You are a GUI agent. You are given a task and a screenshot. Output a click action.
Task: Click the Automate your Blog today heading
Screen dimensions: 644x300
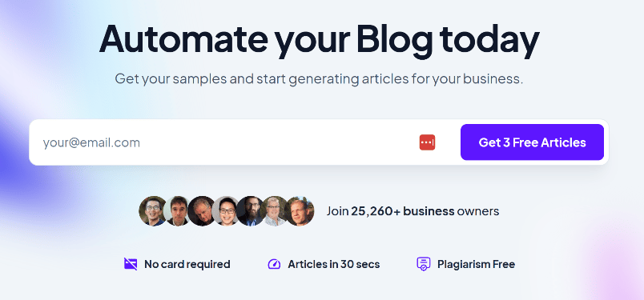tap(319, 39)
